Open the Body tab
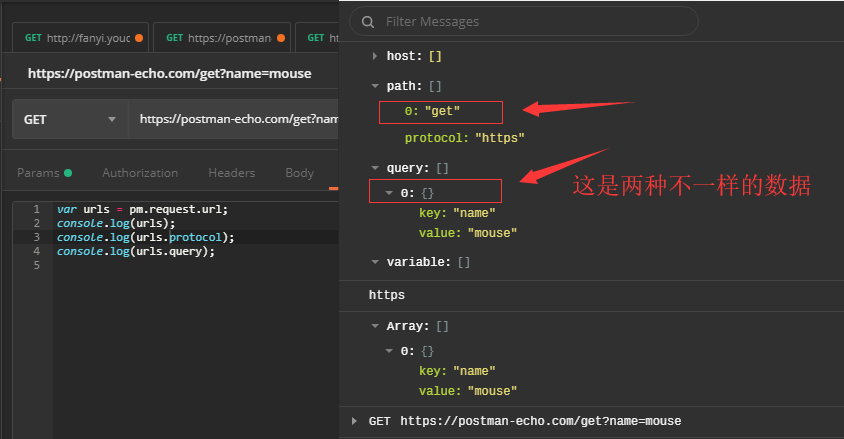The image size is (844, 439). pyautogui.click(x=299, y=173)
